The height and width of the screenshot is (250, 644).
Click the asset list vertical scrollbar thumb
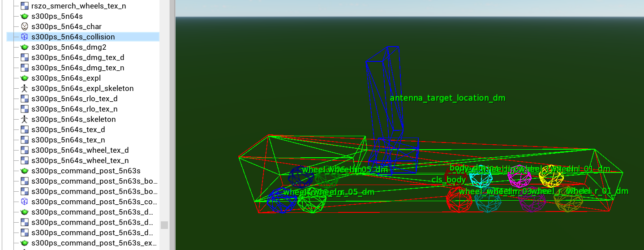164,225
